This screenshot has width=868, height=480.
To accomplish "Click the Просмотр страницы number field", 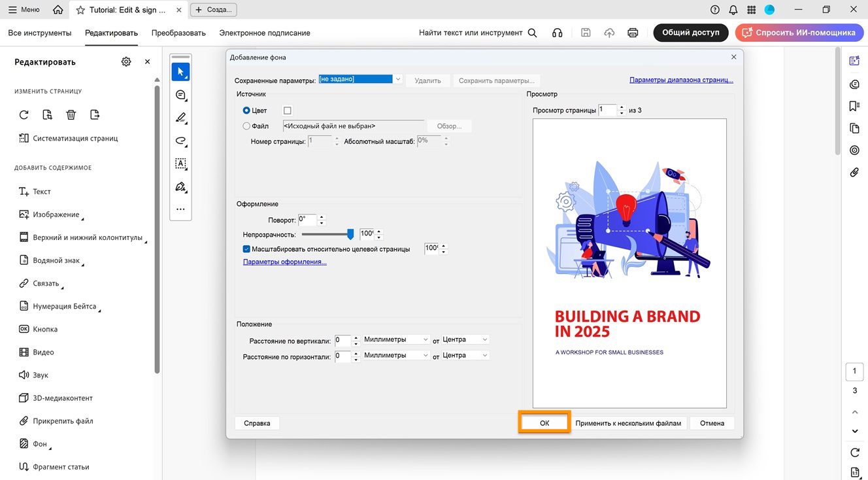I will pos(607,110).
